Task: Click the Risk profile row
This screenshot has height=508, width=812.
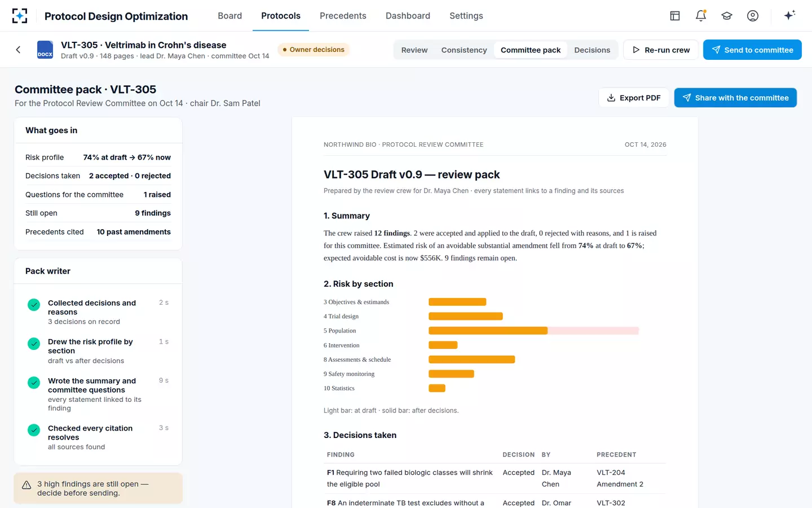Action: coord(98,157)
